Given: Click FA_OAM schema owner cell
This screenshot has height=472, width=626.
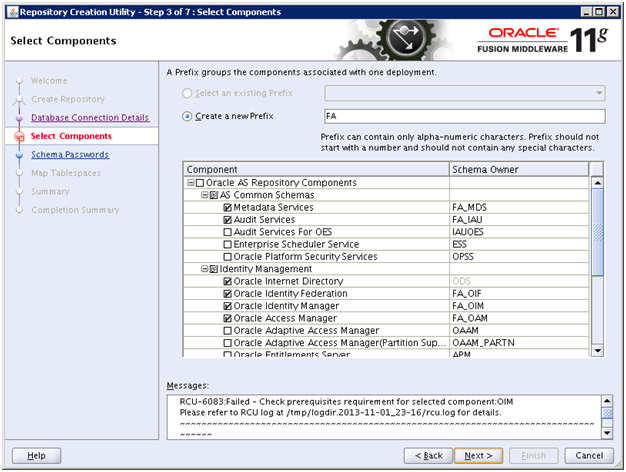Looking at the screenshot, I should tap(519, 318).
